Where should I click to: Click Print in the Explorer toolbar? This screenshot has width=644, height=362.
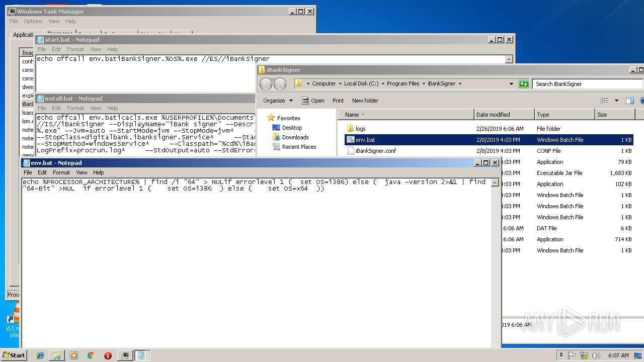coord(338,101)
